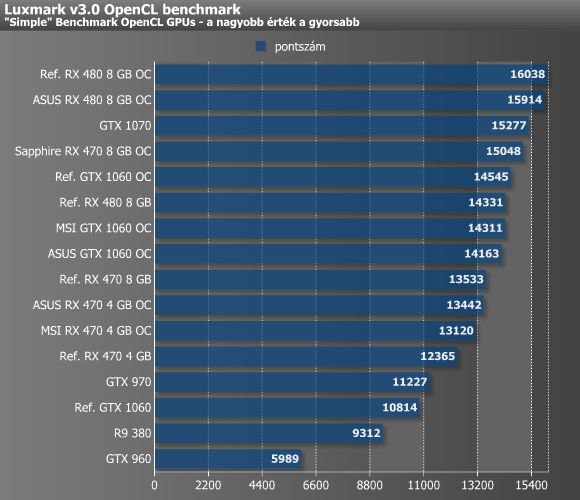Image resolution: width=580 pixels, height=500 pixels.
Task: Click the 16038 score value
Action: point(527,74)
